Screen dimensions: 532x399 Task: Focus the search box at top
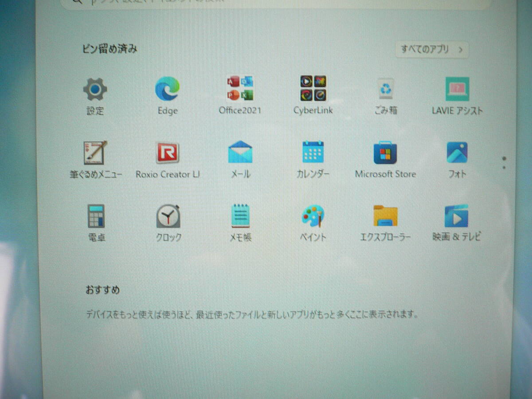pos(275,3)
